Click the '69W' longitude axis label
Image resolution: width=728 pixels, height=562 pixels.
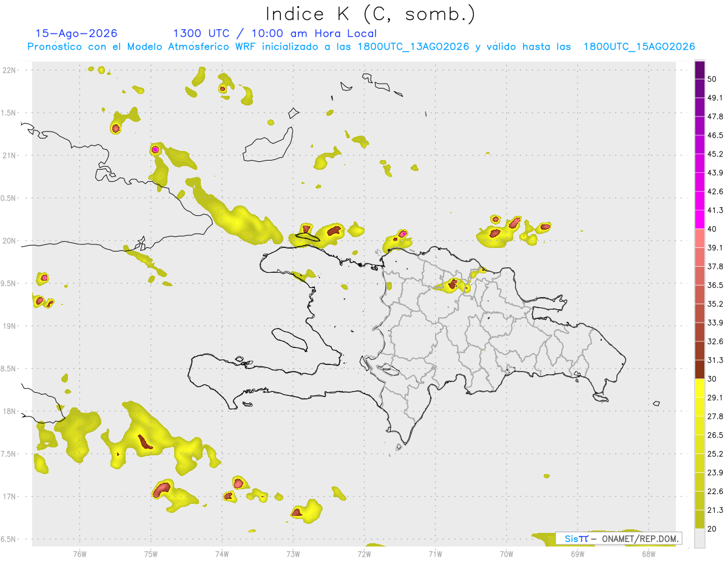pos(578,554)
